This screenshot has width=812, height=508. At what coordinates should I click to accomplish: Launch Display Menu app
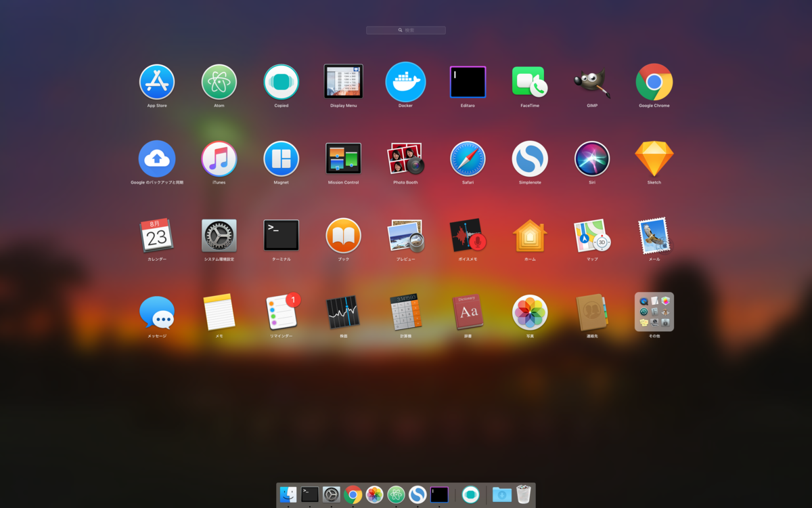344,82
